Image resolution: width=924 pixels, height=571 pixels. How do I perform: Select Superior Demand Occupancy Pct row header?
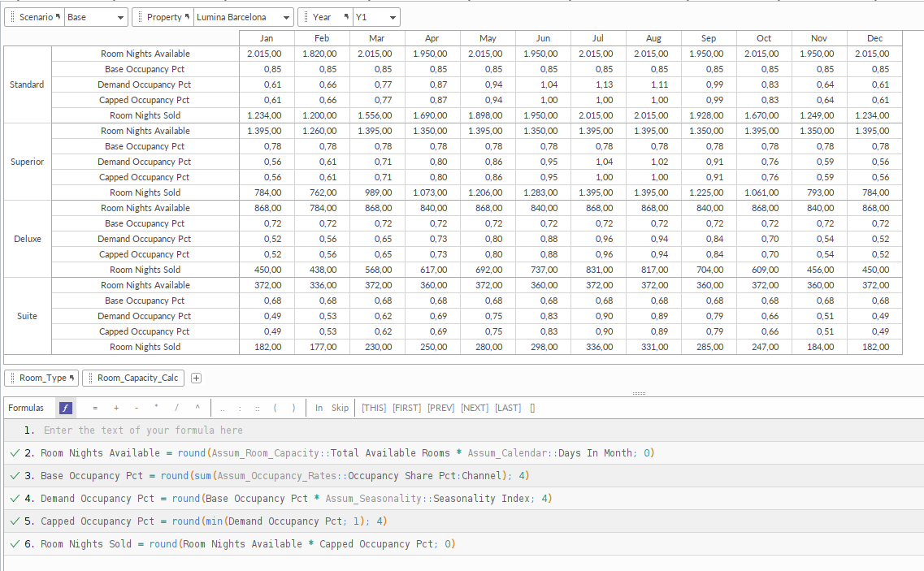click(x=145, y=162)
